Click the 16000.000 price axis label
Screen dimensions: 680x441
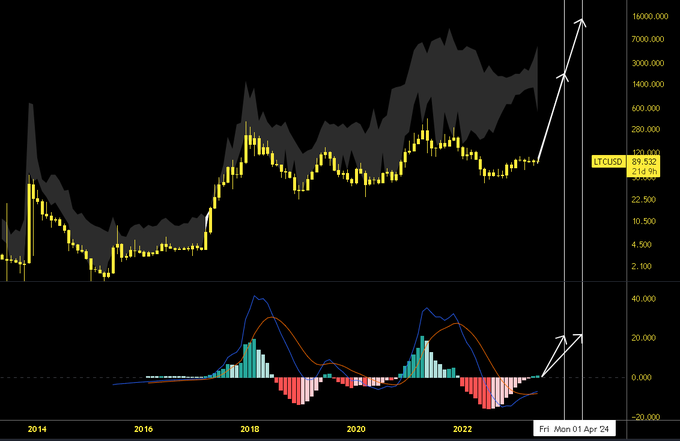coord(650,16)
